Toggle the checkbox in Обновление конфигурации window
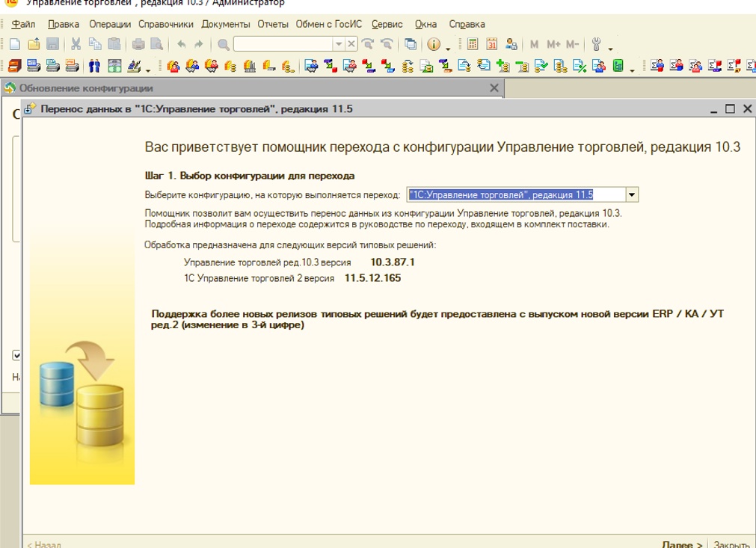The height and width of the screenshot is (548, 756). click(16, 355)
